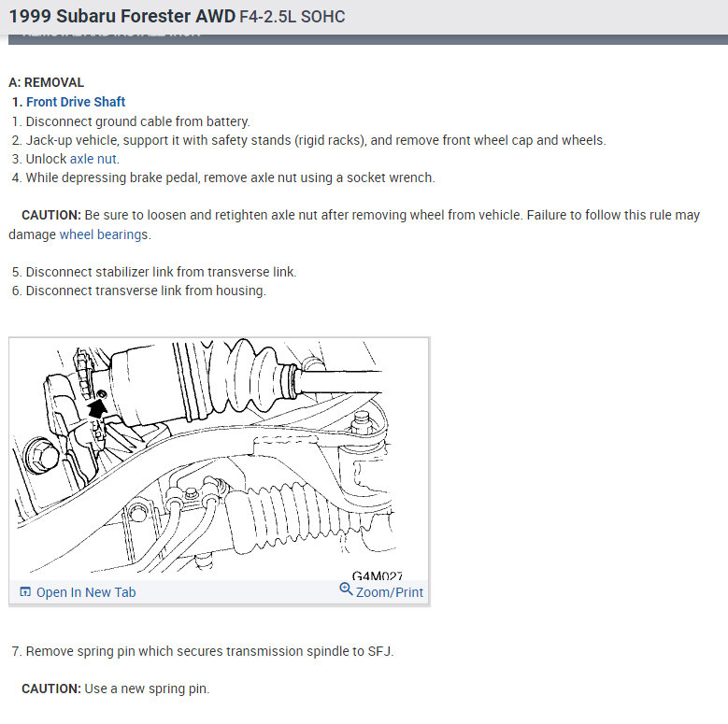Open the Front Drive Shaft link

pos(76,102)
